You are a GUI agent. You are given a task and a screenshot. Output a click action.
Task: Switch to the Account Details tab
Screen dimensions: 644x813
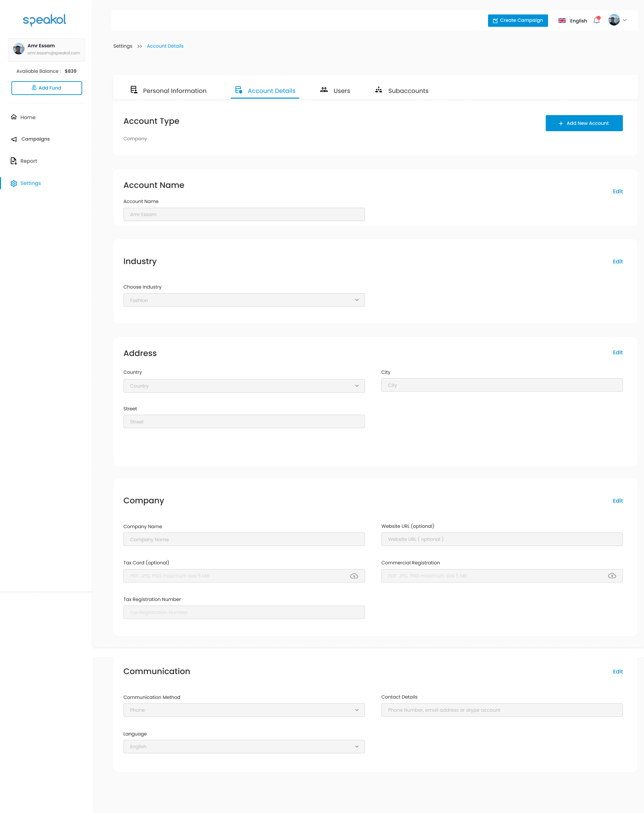click(x=265, y=91)
